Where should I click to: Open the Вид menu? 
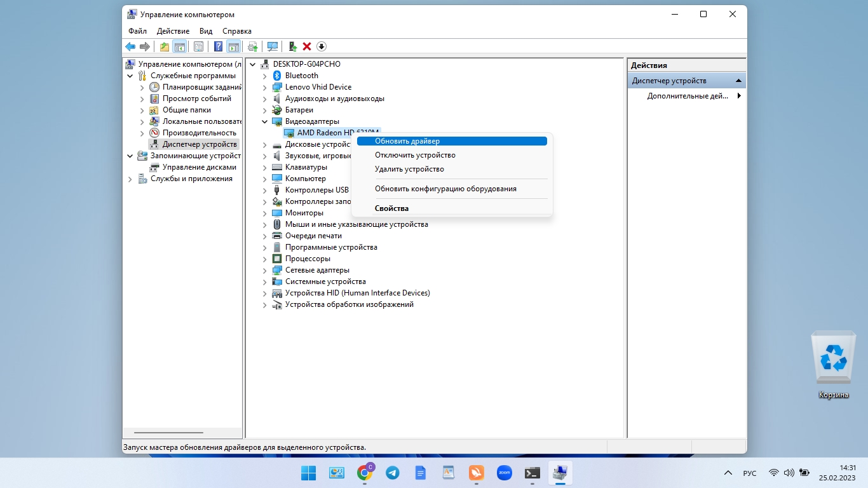(x=206, y=31)
